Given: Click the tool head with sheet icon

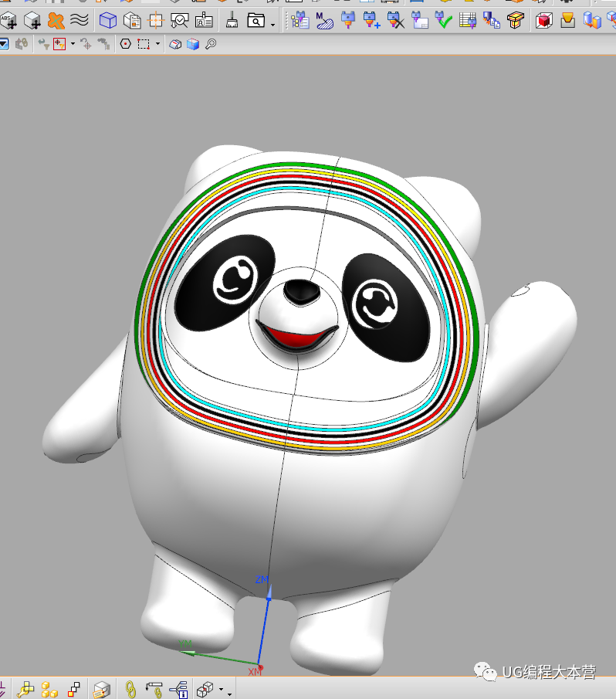Looking at the screenshot, I should (x=420, y=21).
